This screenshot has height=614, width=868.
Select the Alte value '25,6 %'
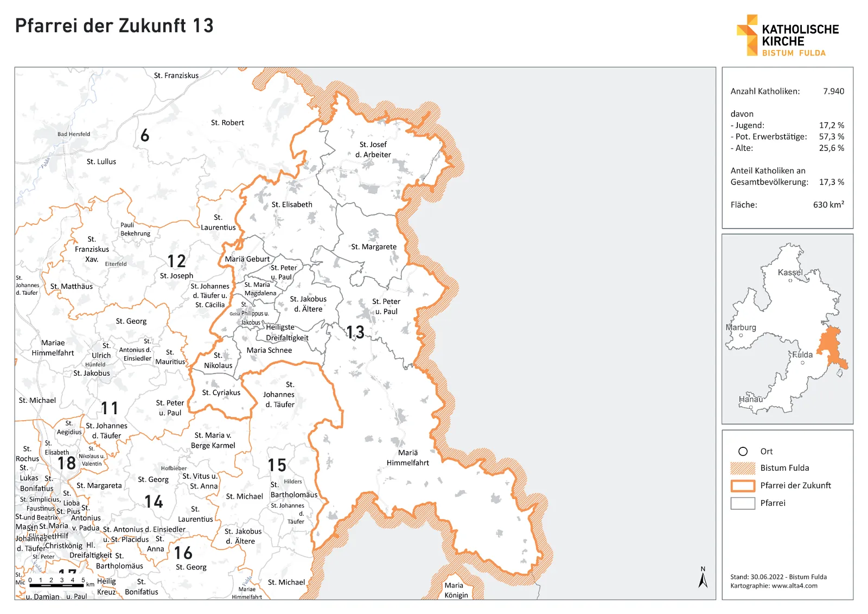point(832,148)
